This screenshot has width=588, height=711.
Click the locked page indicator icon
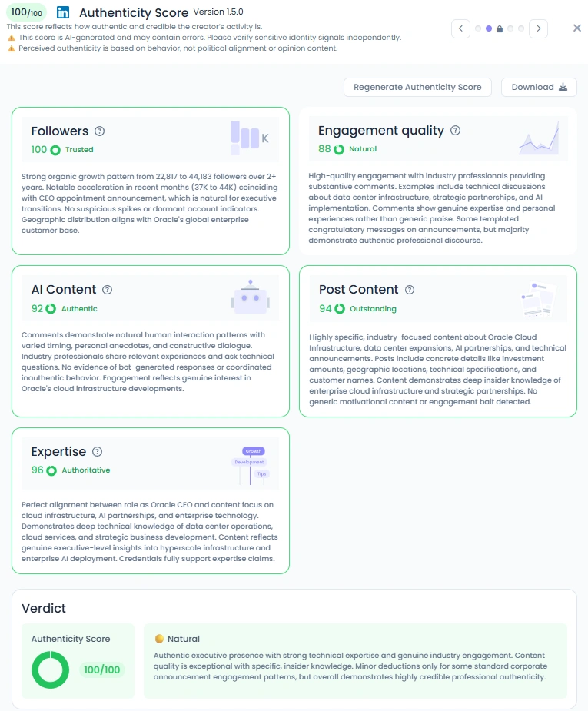[x=500, y=28]
